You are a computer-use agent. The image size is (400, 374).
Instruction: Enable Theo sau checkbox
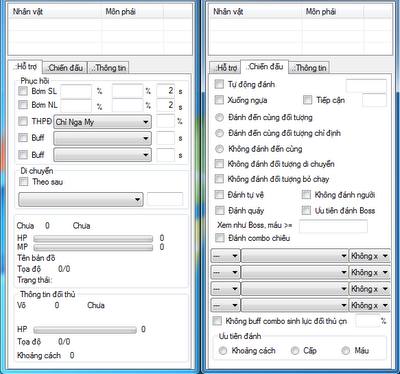click(24, 182)
